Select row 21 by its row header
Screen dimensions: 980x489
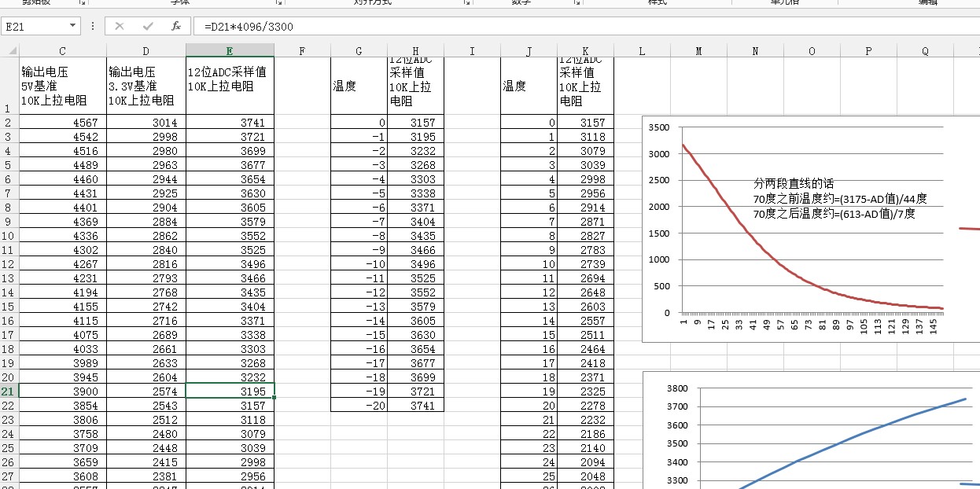[9, 392]
